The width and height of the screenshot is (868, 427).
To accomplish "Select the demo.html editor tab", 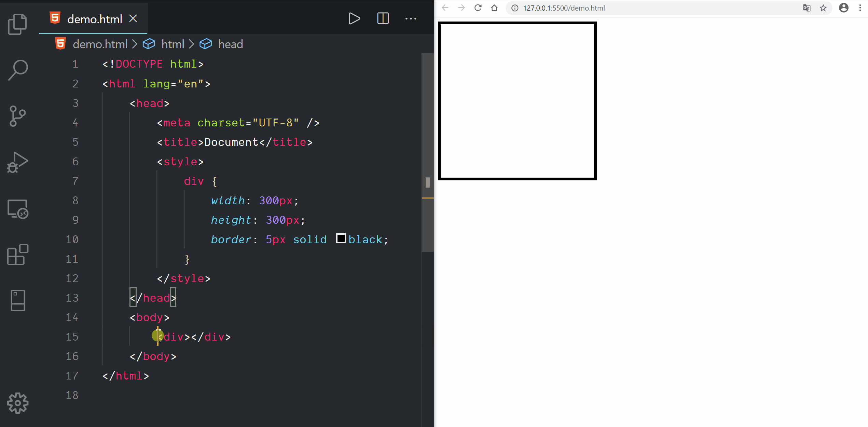I will pos(94,19).
